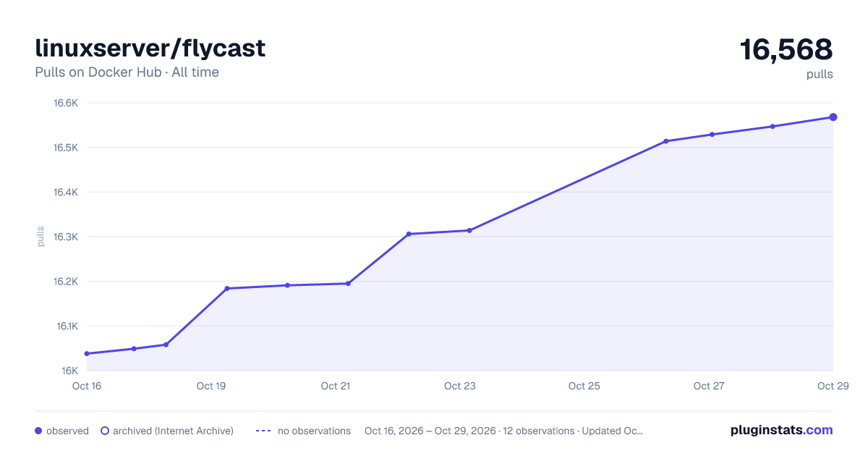Select the first data point on Oct 16
Image resolution: width=868 pixels, height=456 pixels.
click(x=87, y=354)
